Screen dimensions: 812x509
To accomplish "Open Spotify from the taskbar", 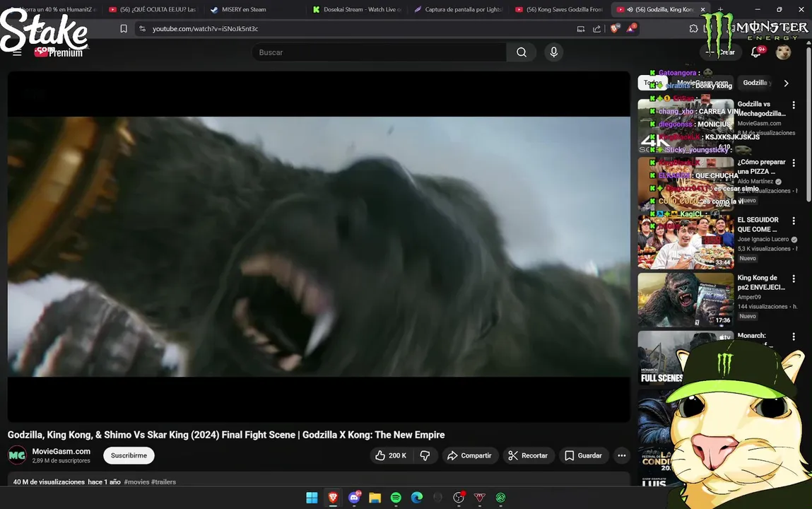I will point(396,498).
